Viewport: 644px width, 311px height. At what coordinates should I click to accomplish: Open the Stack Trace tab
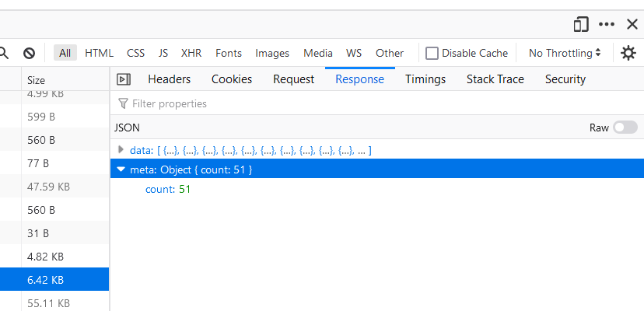point(495,79)
